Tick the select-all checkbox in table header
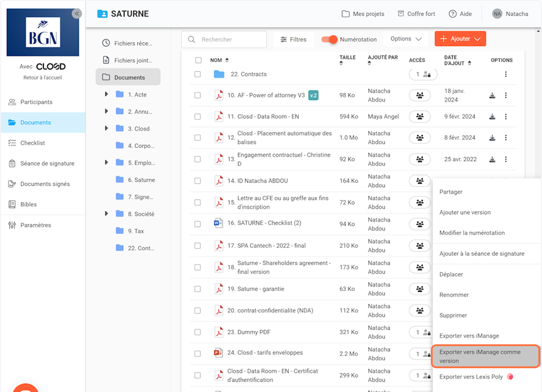542x392 pixels. (198, 60)
